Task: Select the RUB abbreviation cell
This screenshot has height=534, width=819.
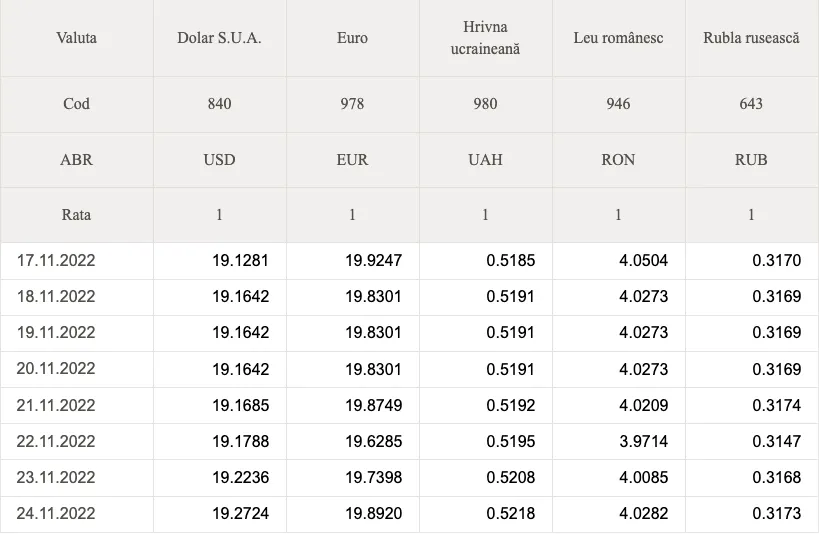Action: (752, 160)
